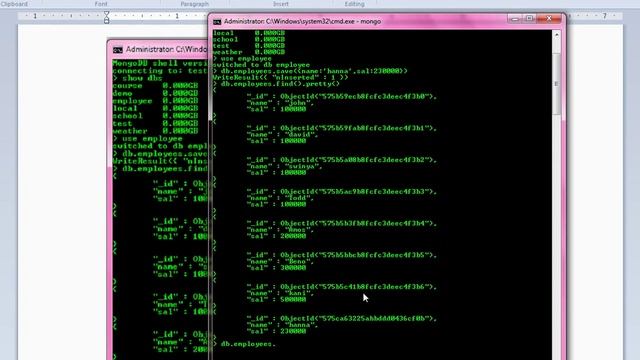Click the sal 500000 value line
640x360 pixels.
tap(276, 300)
